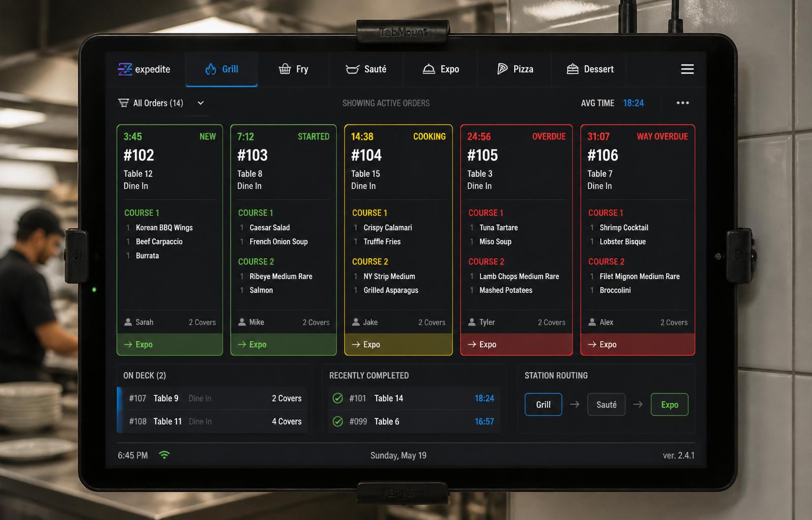This screenshot has height=520, width=812.
Task: Click the arrow between Sauté and Expo routing
Action: tap(638, 404)
